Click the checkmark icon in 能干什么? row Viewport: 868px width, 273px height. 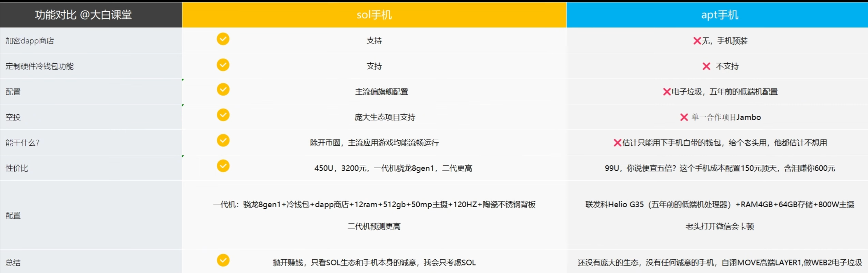click(223, 140)
